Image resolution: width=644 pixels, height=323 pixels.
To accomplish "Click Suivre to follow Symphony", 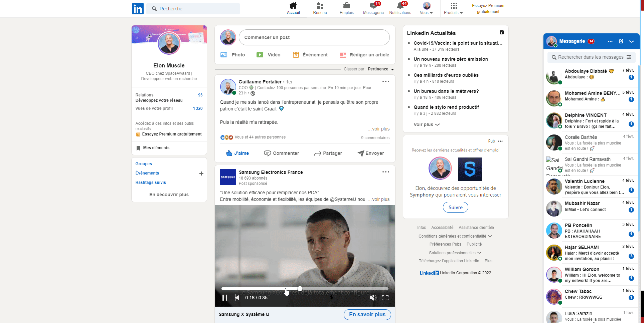I will [x=455, y=207].
